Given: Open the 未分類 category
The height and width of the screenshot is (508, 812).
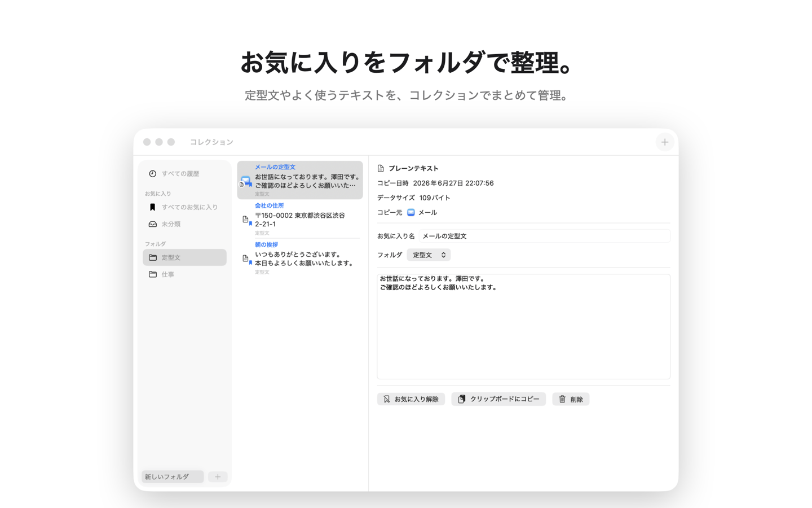Looking at the screenshot, I should click(184, 224).
